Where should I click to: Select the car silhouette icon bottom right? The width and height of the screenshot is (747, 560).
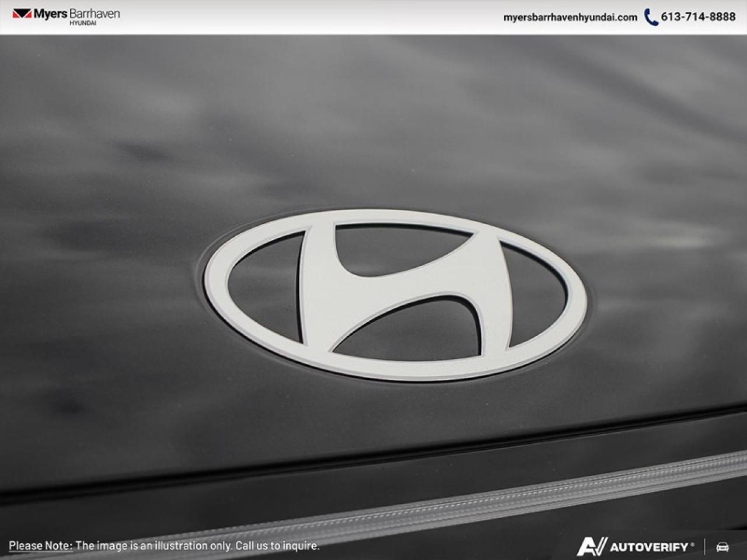722,547
